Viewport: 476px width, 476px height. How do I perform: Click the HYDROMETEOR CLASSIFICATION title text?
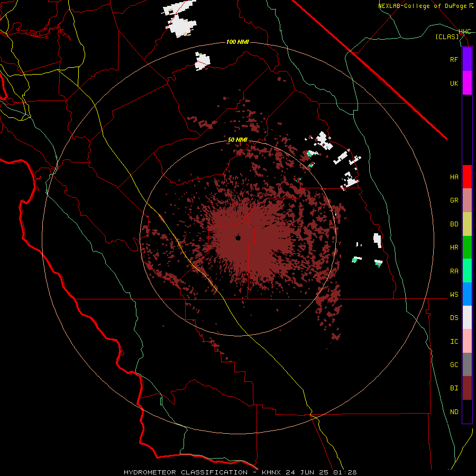pyautogui.click(x=186, y=472)
